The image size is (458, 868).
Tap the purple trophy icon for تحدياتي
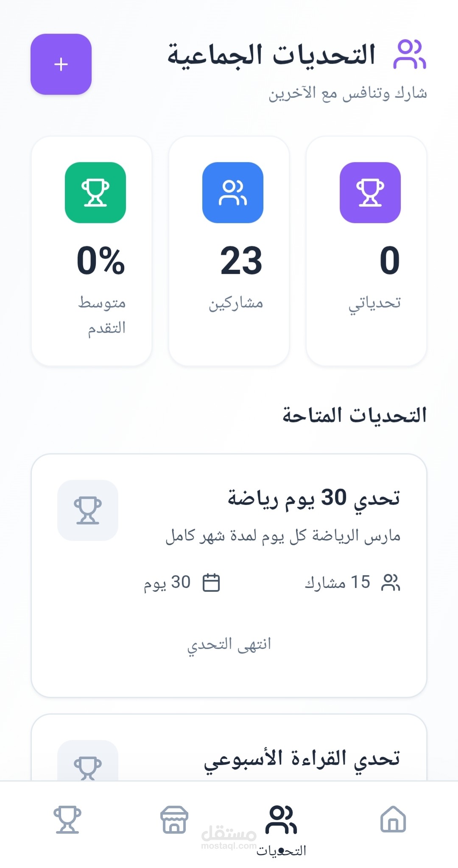370,193
